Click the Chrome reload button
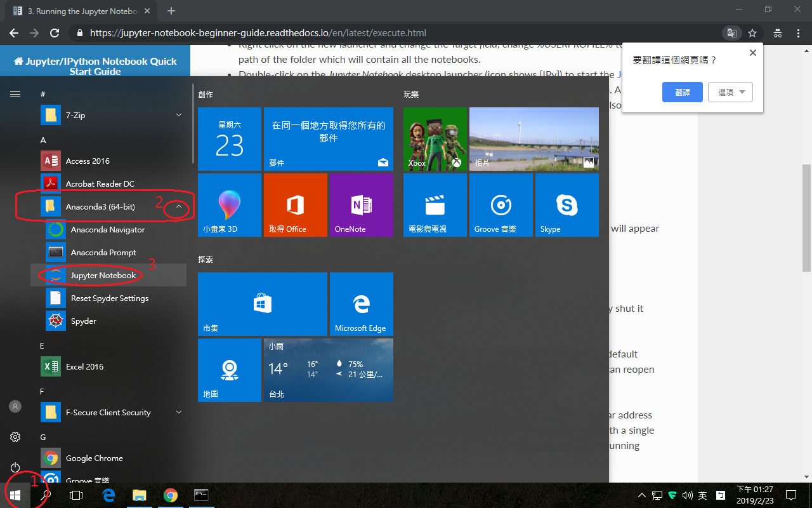Image resolution: width=812 pixels, height=508 pixels. tap(55, 33)
